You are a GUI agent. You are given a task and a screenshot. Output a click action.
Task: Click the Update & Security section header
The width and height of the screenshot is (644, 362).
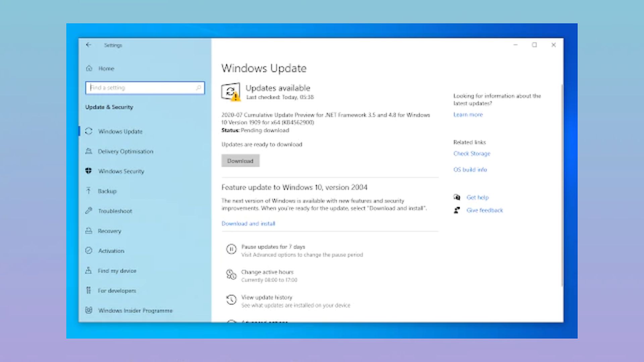coord(109,107)
